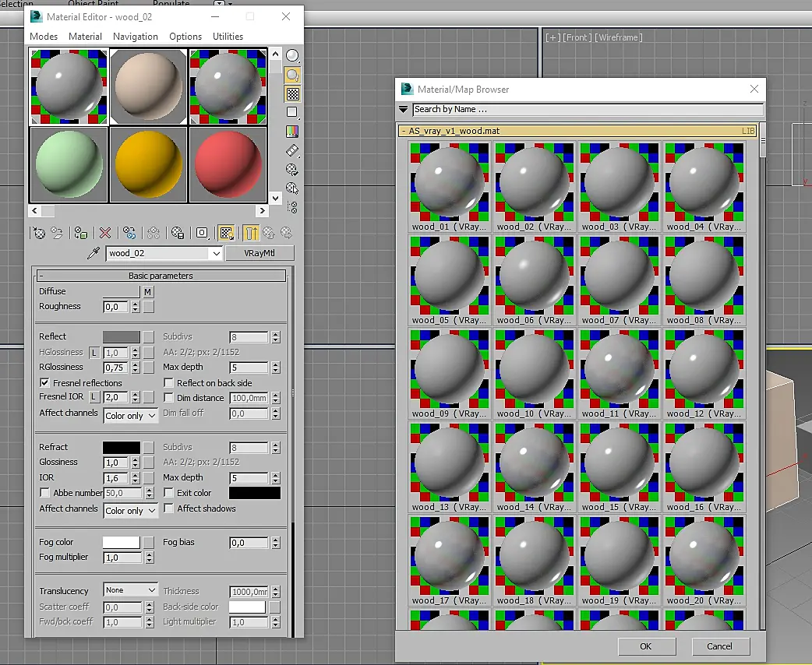Click the Make Unique icon

[x=154, y=234]
